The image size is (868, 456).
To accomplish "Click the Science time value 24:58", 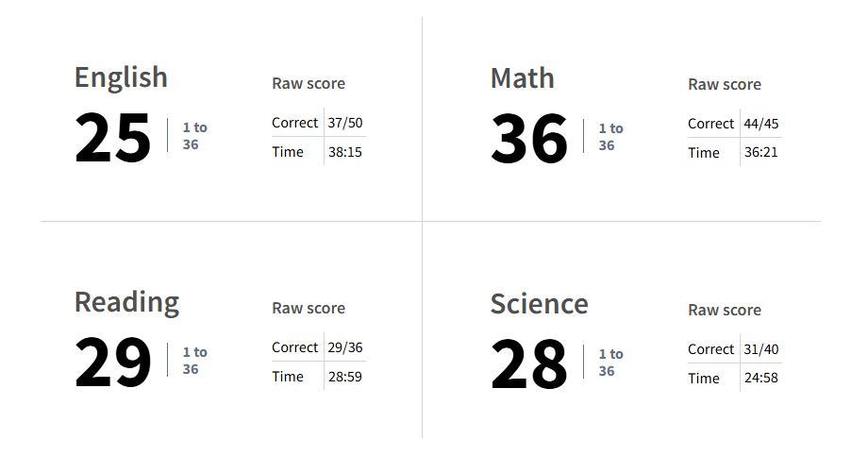I will [x=760, y=378].
